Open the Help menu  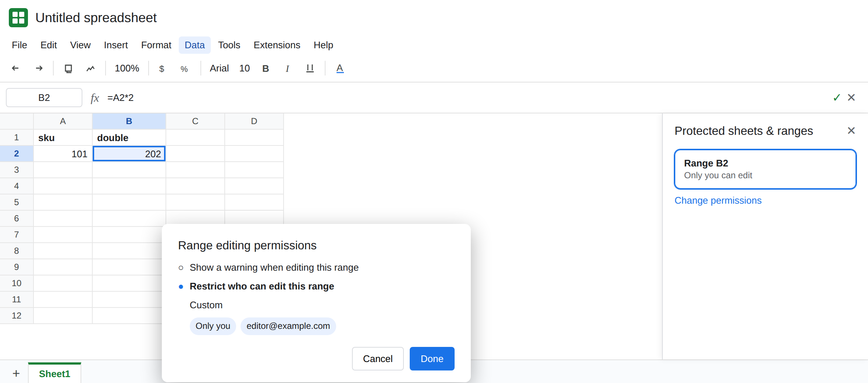[x=323, y=45]
